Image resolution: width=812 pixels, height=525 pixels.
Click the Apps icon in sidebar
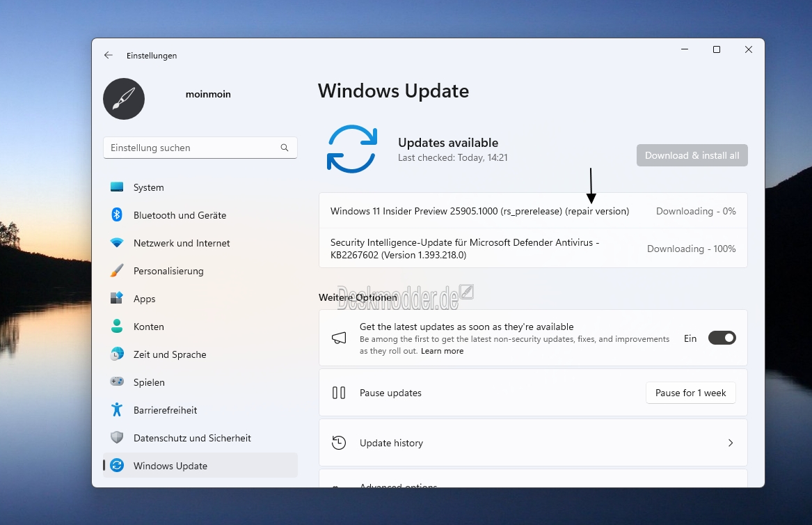(x=117, y=298)
